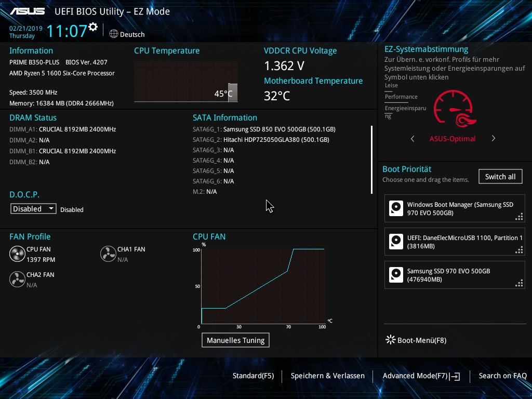Click the CPU temperature bar indicator

[x=233, y=92]
